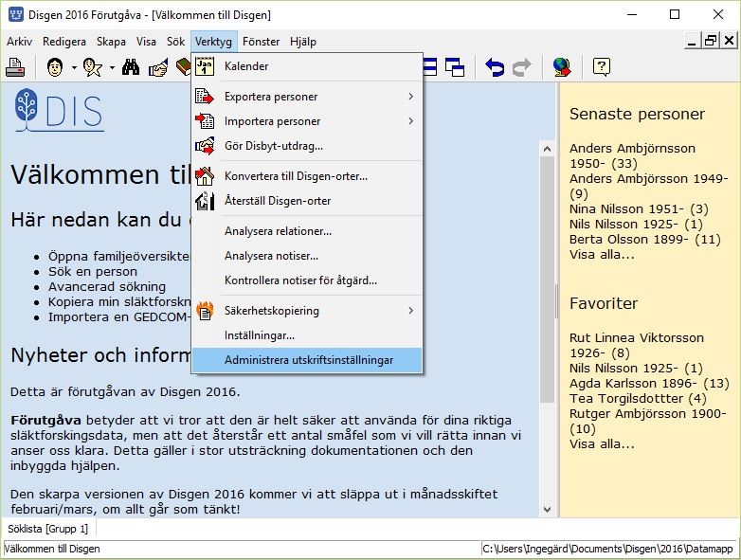The width and height of the screenshot is (741, 560).
Task: Select Gör Disbyt-utdrag menu entry
Action: coord(307,146)
